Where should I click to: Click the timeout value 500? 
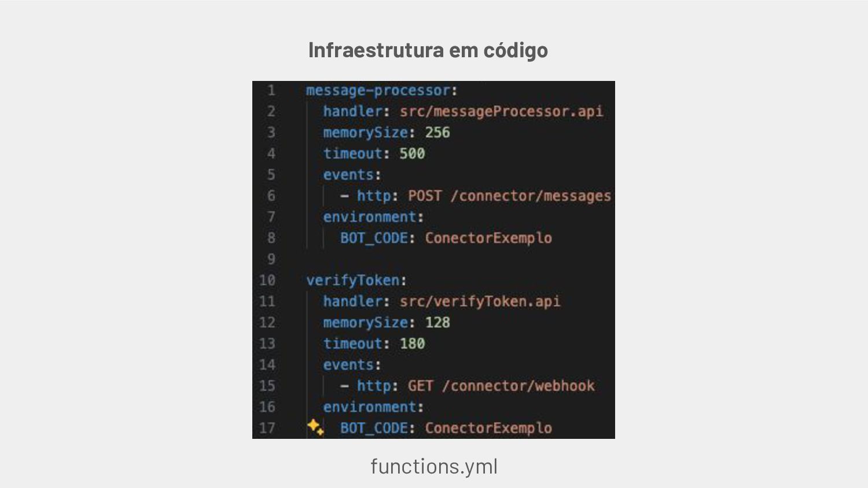point(412,154)
